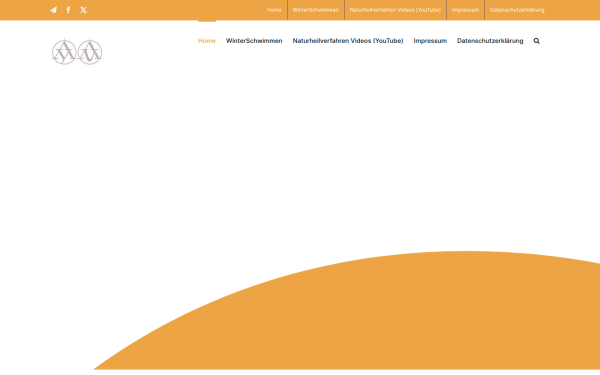Go to WinterSchwimmen in the main menu
The height and width of the screenshot is (375, 600).
[254, 41]
